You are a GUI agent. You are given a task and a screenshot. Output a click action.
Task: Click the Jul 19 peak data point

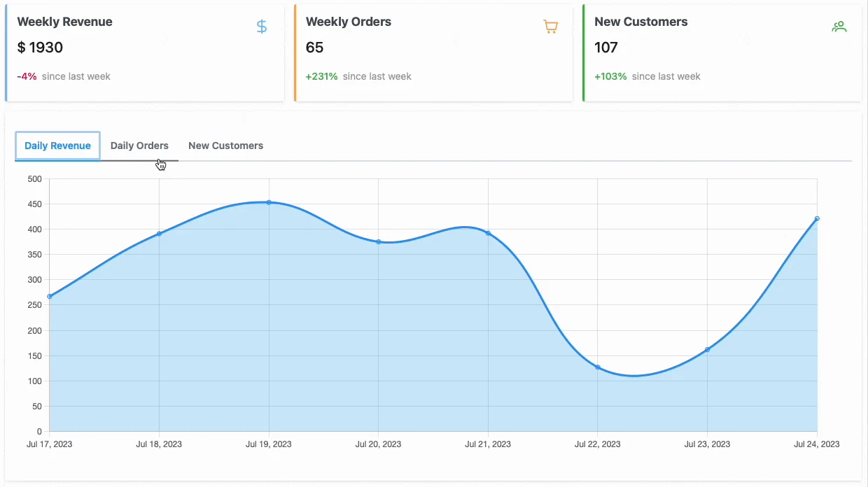pyautogui.click(x=269, y=202)
